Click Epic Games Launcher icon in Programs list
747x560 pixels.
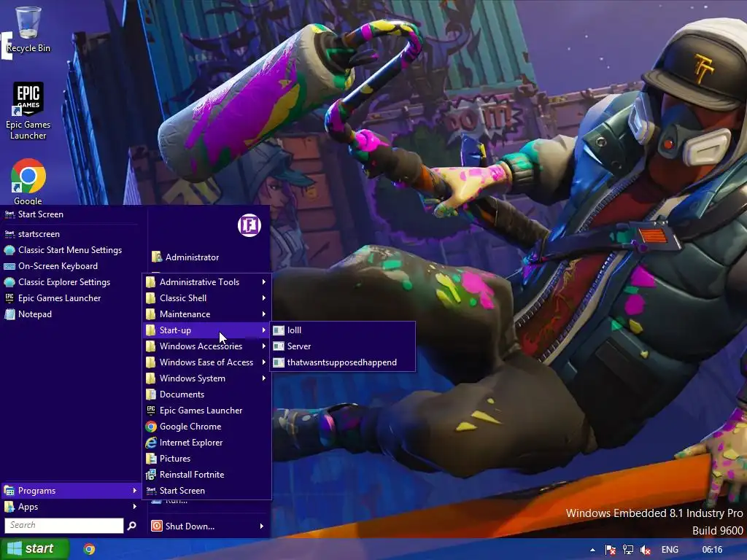(151, 410)
